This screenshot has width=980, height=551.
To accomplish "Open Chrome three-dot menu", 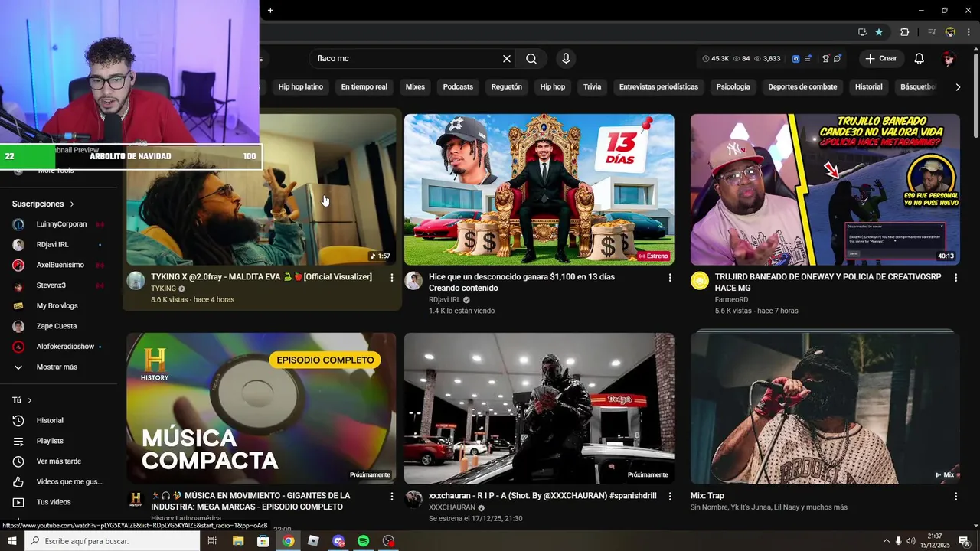I will 969,32.
